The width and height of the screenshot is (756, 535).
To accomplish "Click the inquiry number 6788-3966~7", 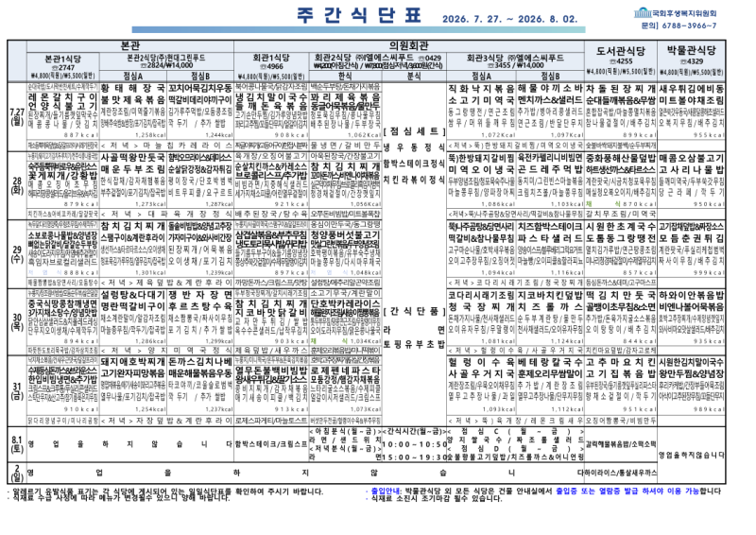I will [689, 26].
